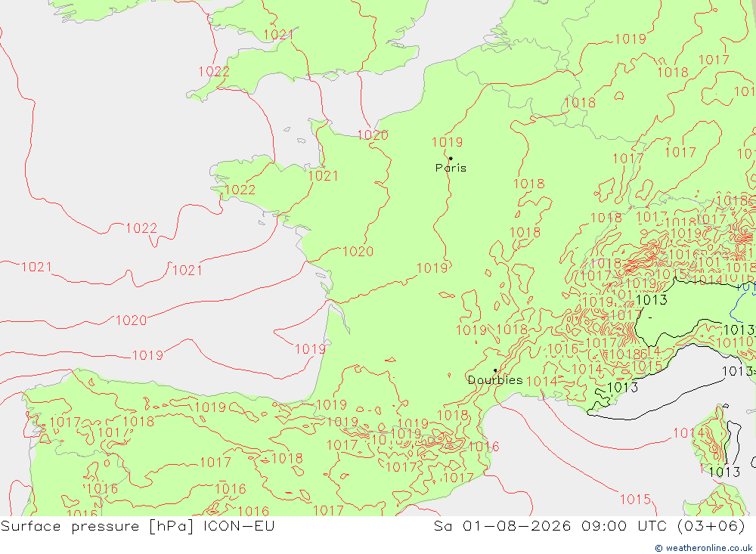The image size is (756, 554).
Task: Select the 'Sa 01-08-2026 09:00 UTC (03+06)' timestamp
Action: pyautogui.click(x=589, y=525)
